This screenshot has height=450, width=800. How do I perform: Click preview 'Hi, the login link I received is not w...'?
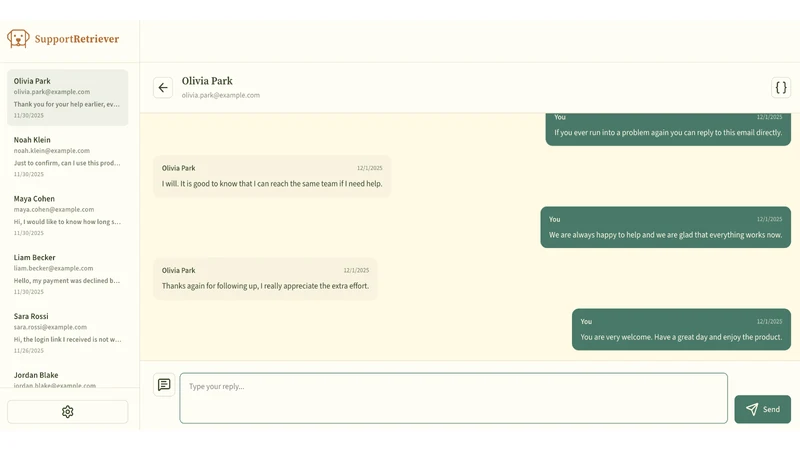click(x=67, y=339)
